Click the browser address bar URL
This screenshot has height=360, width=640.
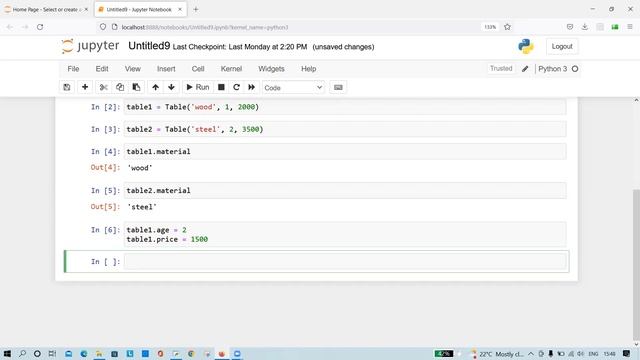(x=204, y=27)
